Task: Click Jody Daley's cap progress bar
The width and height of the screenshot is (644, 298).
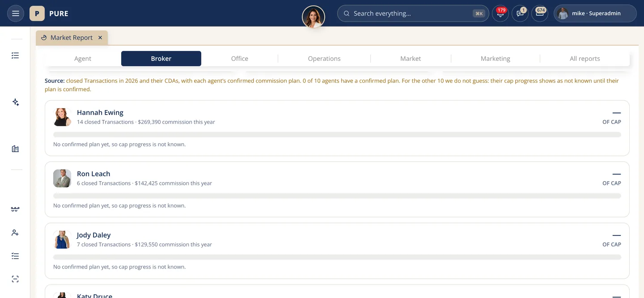Action: 337,257
